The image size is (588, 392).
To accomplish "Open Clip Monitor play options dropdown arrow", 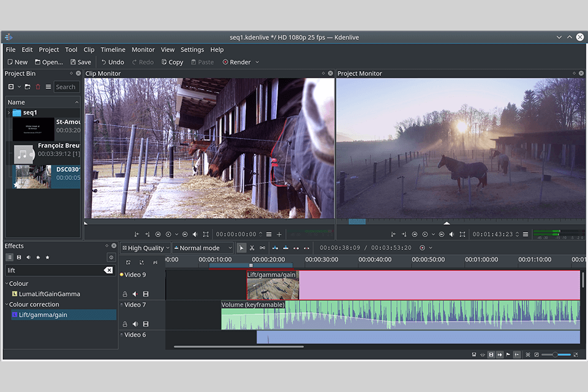I will [176, 235].
